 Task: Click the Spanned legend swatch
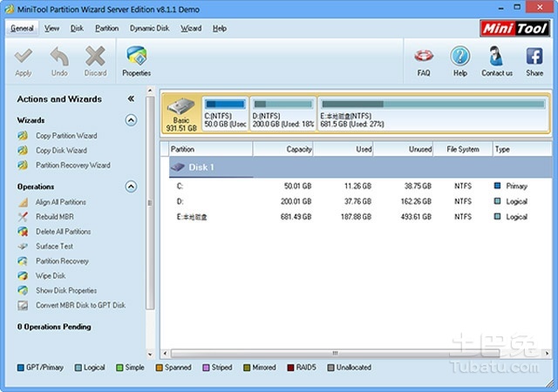[159, 368]
